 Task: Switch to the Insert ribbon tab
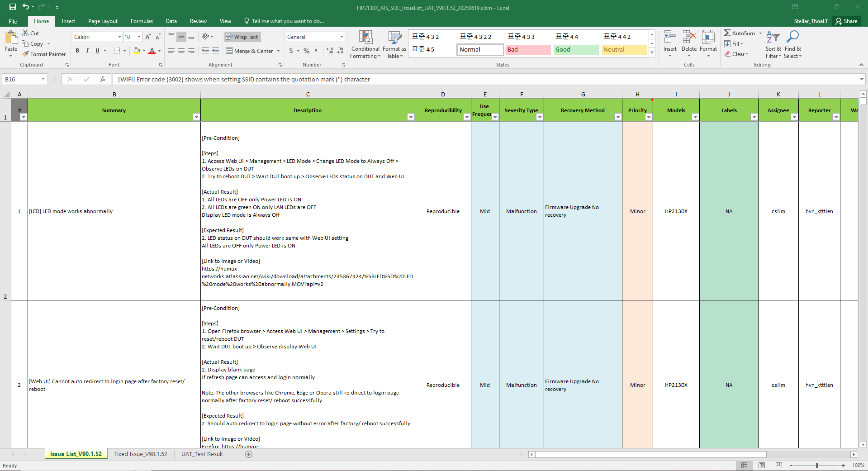68,21
